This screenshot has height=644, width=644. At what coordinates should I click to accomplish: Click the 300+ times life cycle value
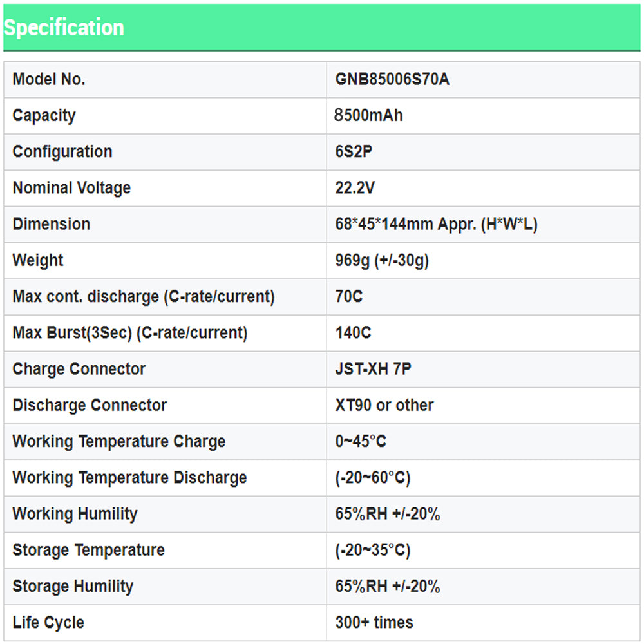point(374,622)
